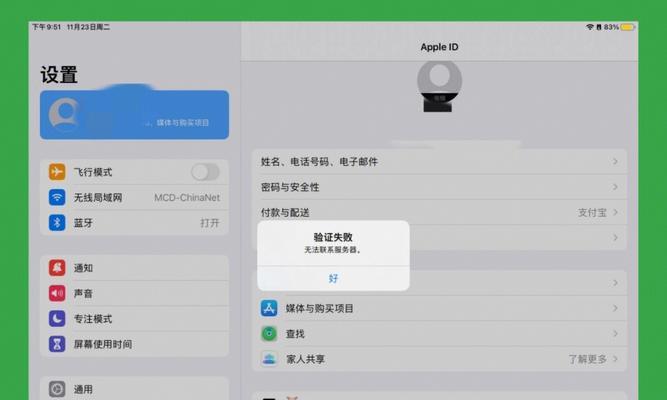Image resolution: width=667 pixels, height=400 pixels.
Task: Click the 查找 Find My icon
Action: coord(269,334)
